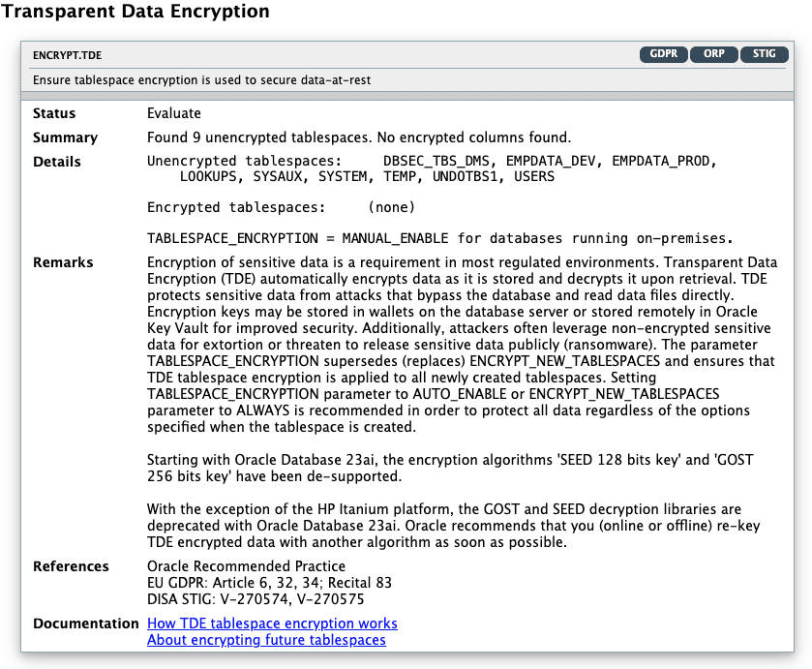This screenshot has width=812, height=669.
Task: Click 'Oracle Recommended Practice' reference
Action: tap(246, 566)
